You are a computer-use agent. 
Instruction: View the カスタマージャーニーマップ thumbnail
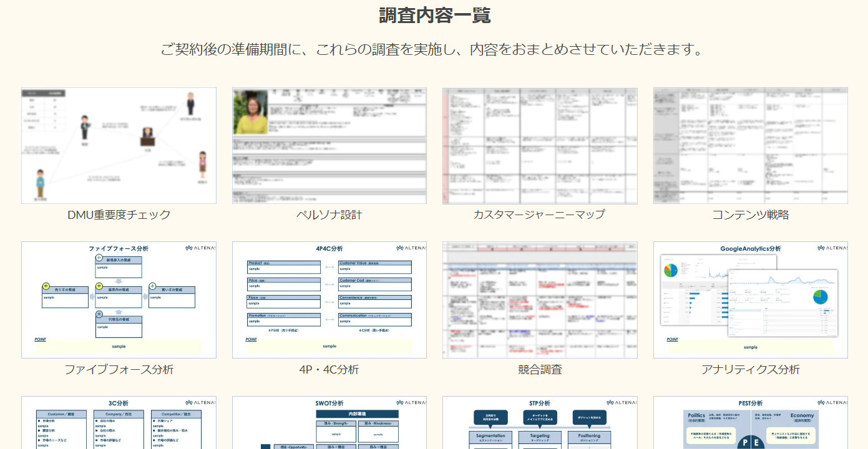pyautogui.click(x=540, y=145)
